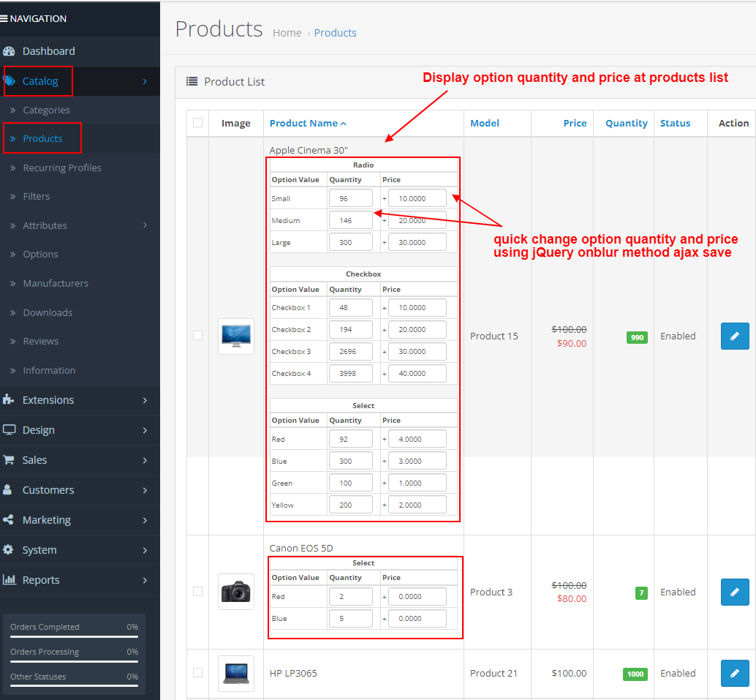Viewport: 756px width, 700px height.
Task: Edit HP LP3065 with pencil button
Action: pos(735,673)
